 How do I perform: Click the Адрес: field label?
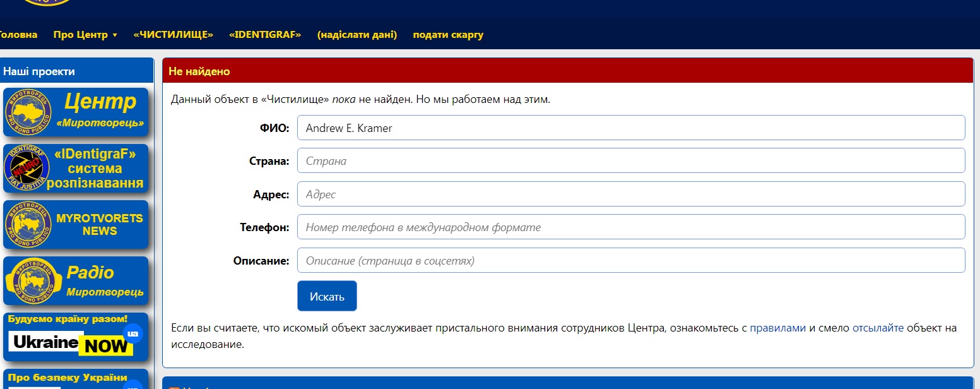click(x=271, y=194)
